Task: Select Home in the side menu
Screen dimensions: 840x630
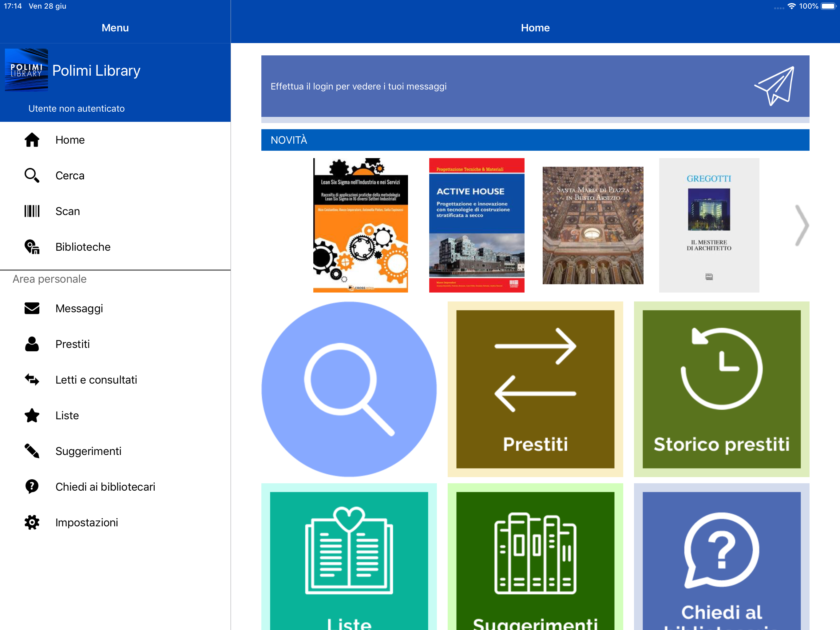Action: tap(70, 140)
